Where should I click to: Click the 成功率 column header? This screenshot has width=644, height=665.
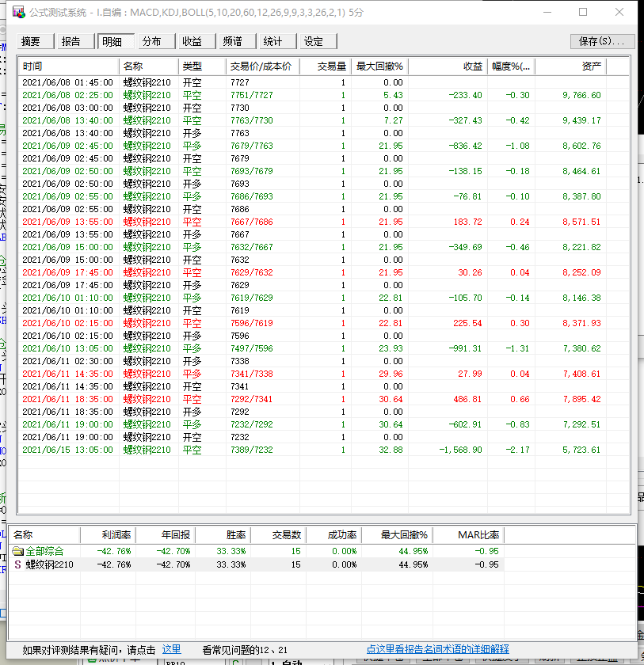[334, 535]
